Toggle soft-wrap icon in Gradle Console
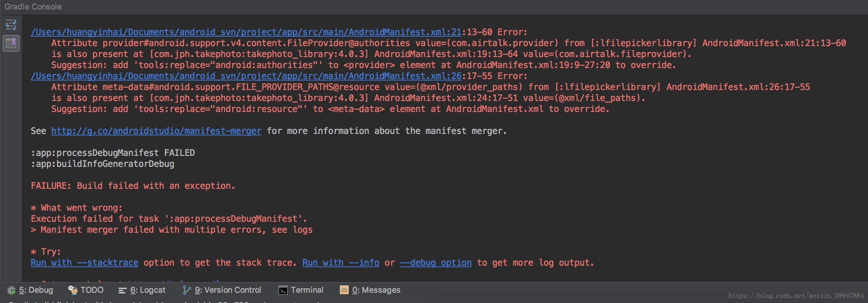 coord(11,25)
